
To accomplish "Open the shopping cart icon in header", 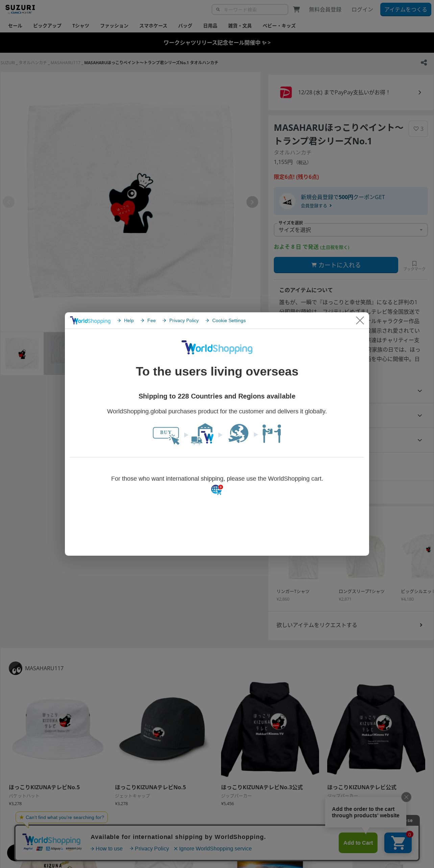I will (x=296, y=9).
